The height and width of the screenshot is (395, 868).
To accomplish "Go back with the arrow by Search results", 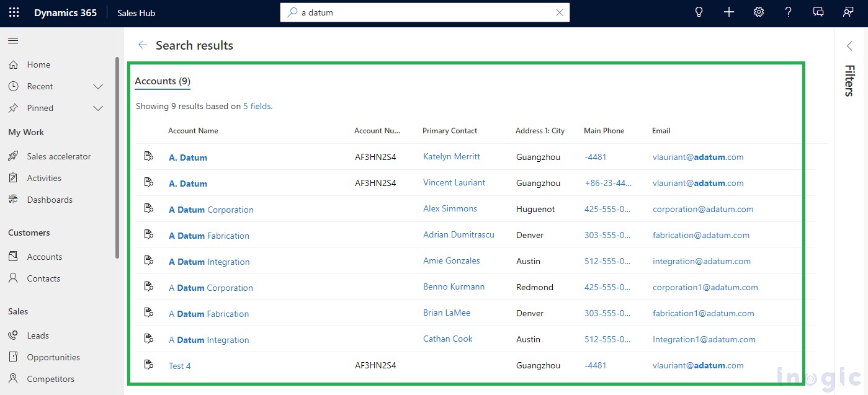I will (143, 45).
